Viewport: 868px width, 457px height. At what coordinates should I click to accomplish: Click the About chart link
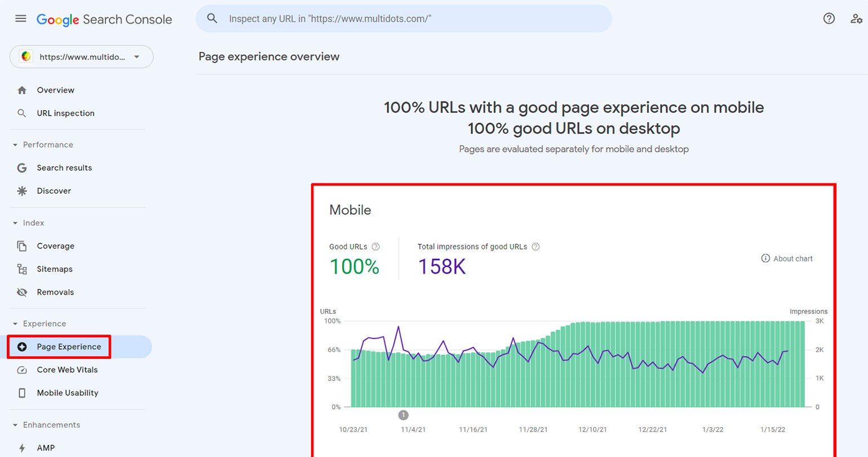[787, 259]
